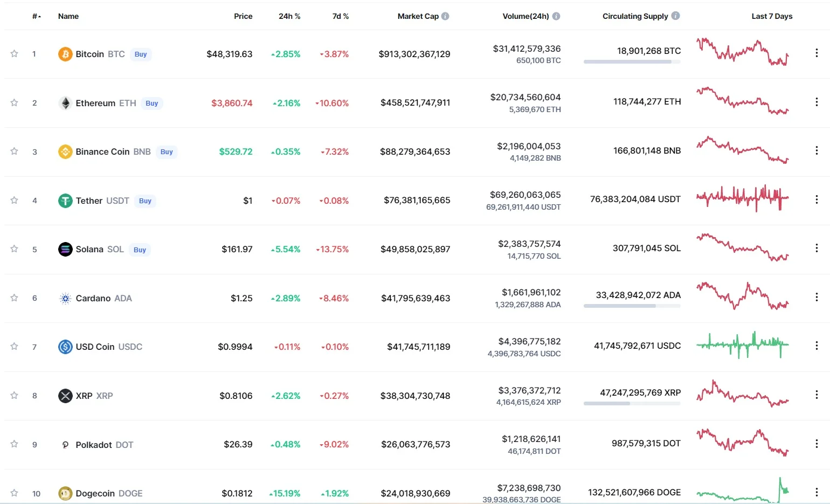Open Tether last 7 days sparkline chart
Viewport: 830px width, 504px height.
743,198
